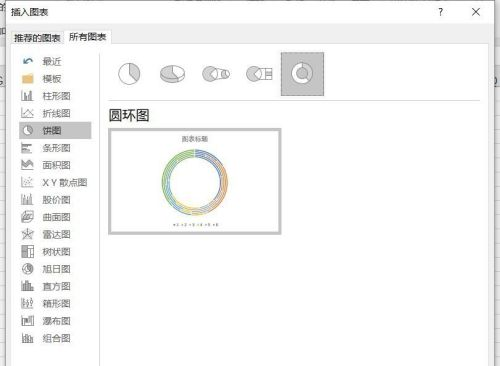Screen dimensions: 500x366
Task: Choose 柱形图 label in the list
Action: coord(56,96)
